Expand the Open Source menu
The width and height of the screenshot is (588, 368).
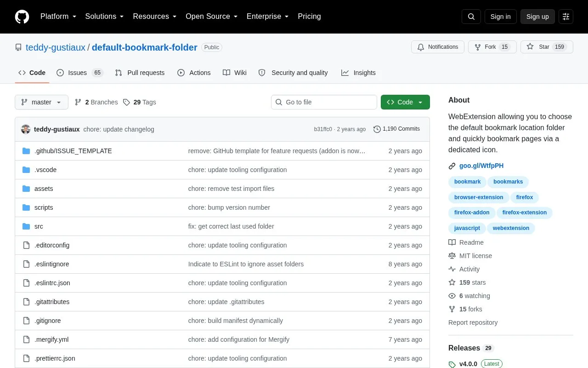pos(212,17)
